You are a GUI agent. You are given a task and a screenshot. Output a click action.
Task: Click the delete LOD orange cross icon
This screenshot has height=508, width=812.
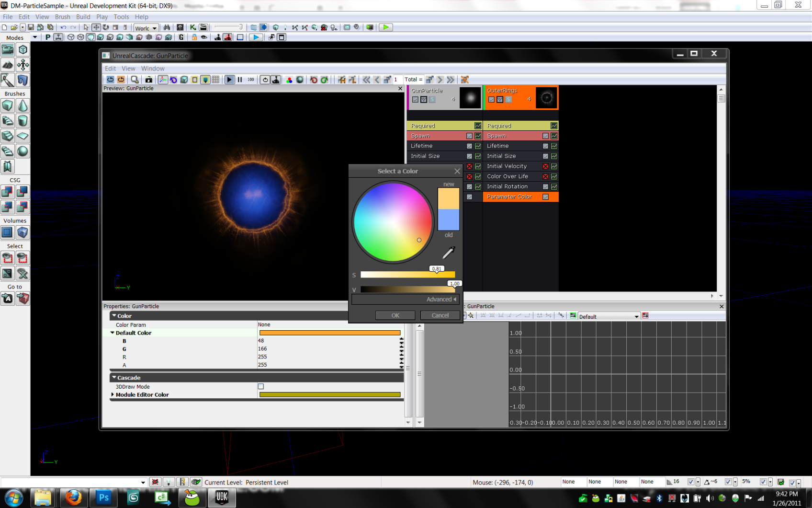click(464, 80)
